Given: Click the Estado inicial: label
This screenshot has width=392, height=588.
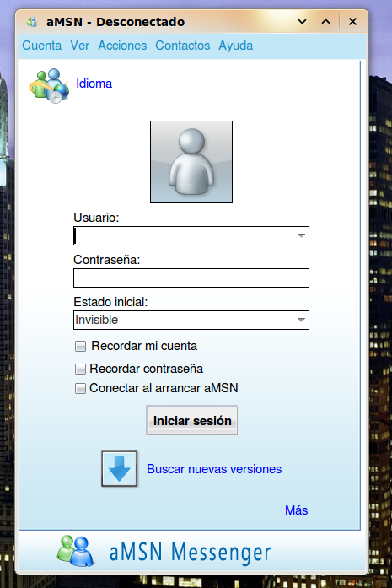Looking at the screenshot, I should [x=110, y=302].
